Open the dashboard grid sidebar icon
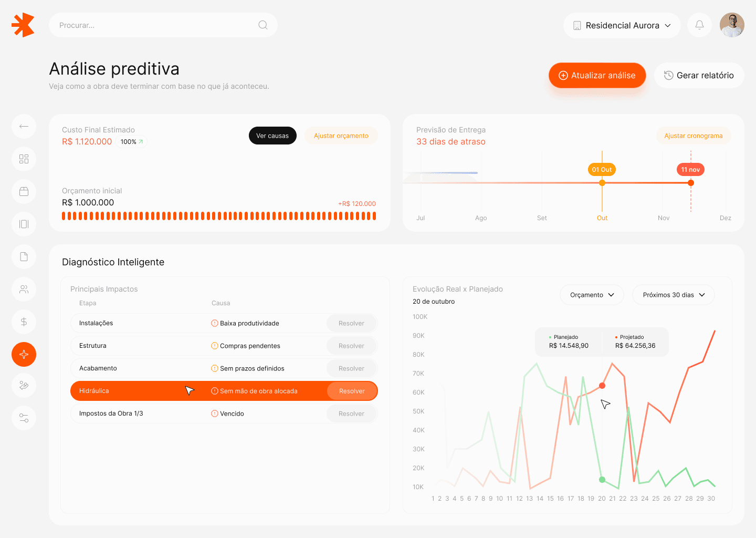756x538 pixels. (24, 159)
